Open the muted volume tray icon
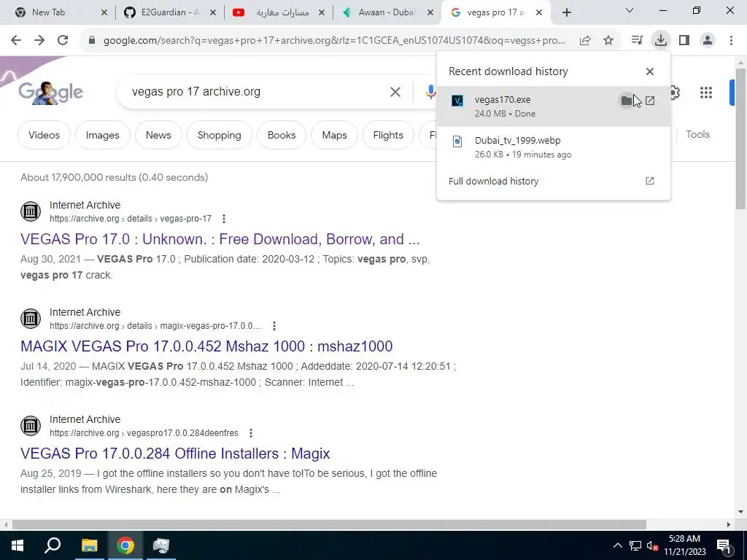The height and width of the screenshot is (560, 747). 652,545
